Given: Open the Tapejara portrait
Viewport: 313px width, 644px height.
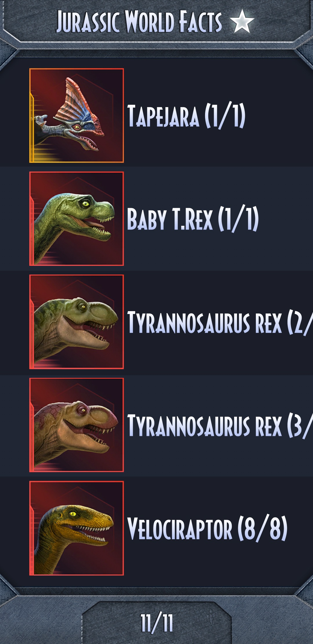Looking at the screenshot, I should click(77, 116).
